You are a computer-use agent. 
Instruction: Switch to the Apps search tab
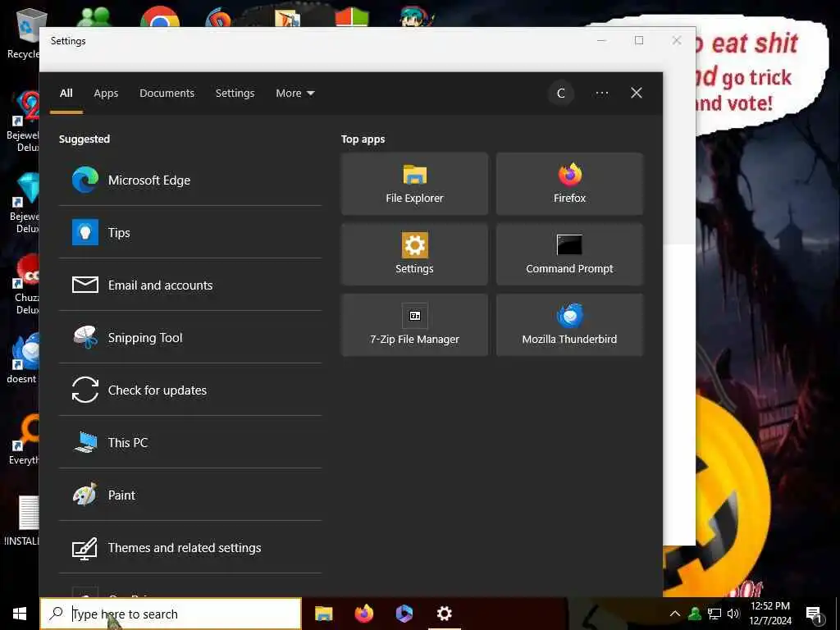[x=106, y=94]
